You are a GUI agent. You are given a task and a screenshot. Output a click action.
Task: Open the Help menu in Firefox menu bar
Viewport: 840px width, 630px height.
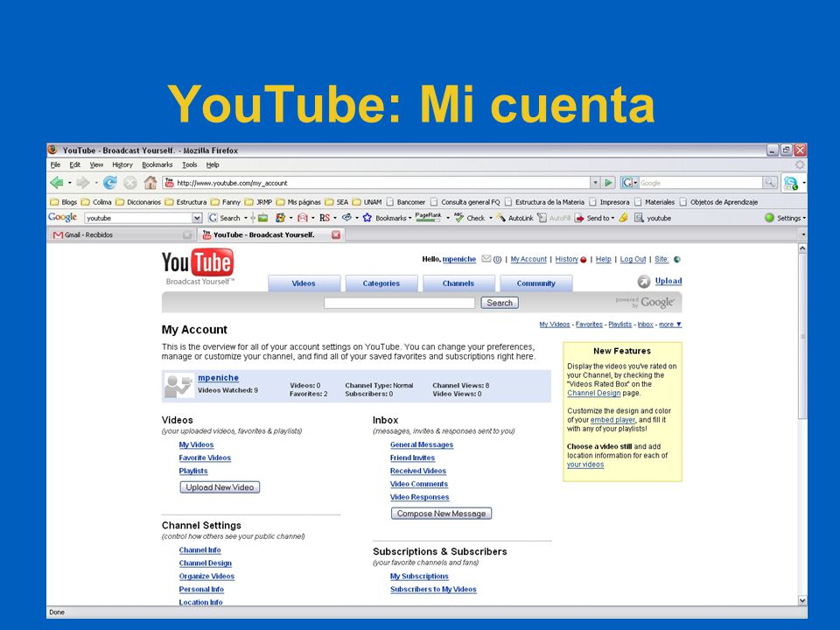pos(213,165)
